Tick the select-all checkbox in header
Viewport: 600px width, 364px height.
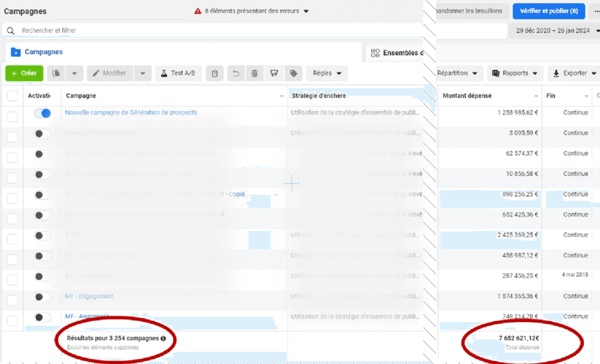click(12, 96)
